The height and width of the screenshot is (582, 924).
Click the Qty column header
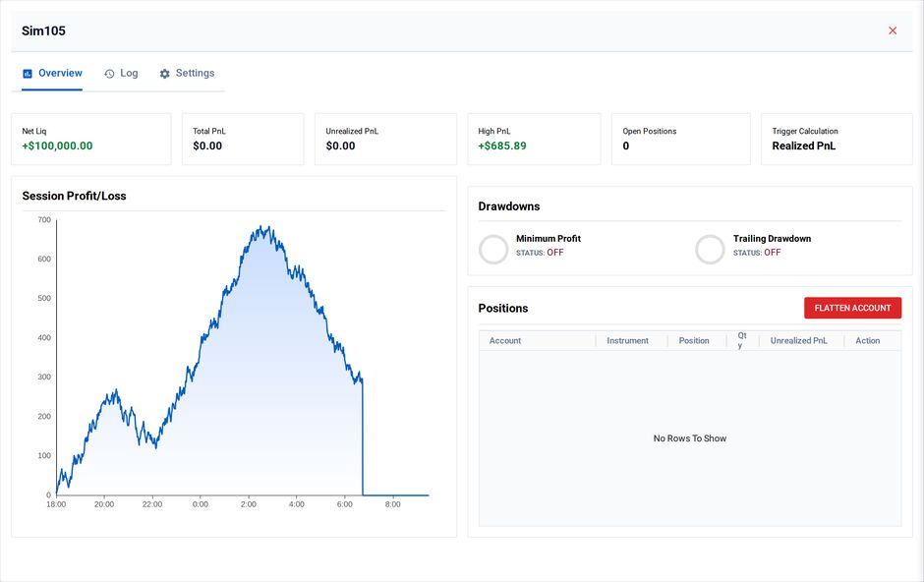[742, 340]
